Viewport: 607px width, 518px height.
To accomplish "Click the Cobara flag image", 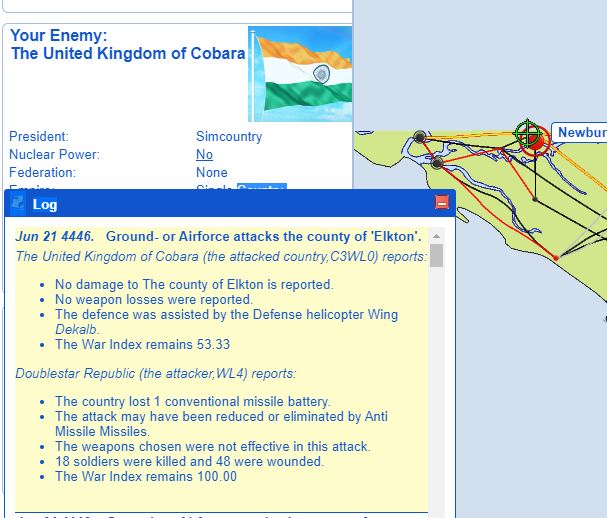I will tap(300, 74).
